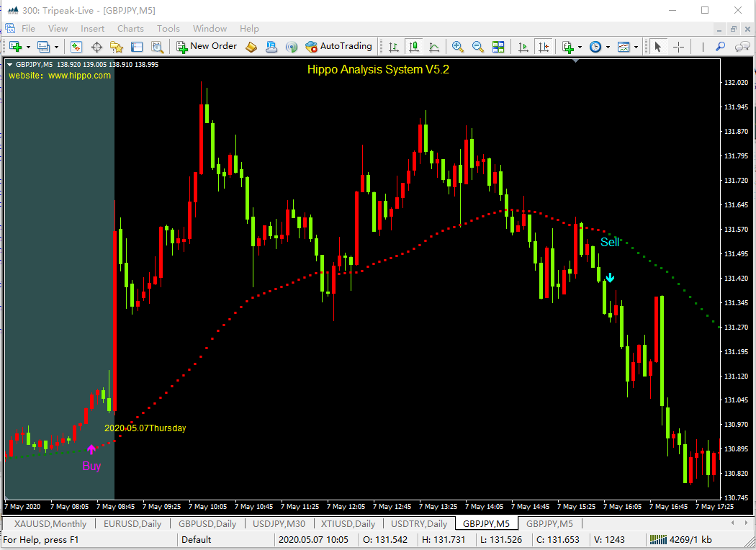Tile chart windows icon

point(498,47)
